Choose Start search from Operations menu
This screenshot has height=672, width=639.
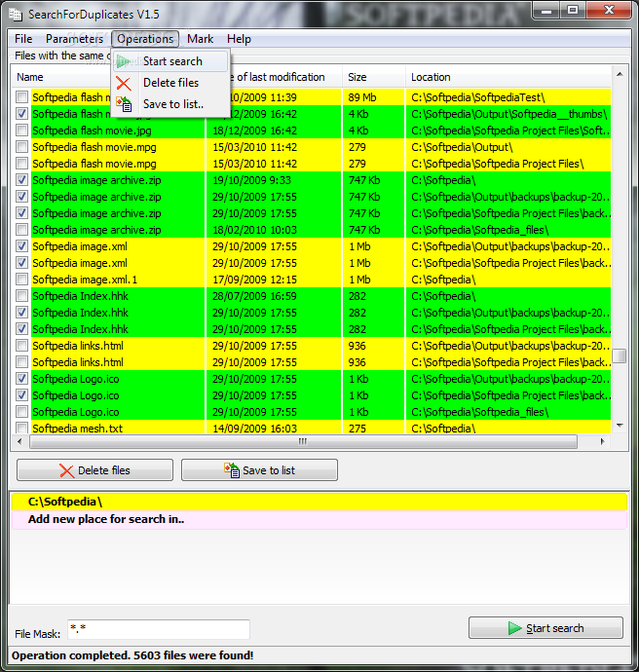[x=170, y=61]
